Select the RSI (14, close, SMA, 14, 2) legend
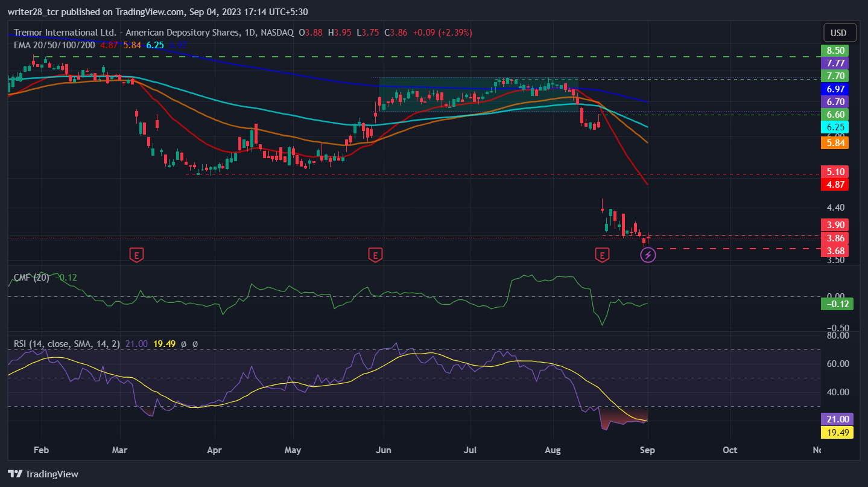The image size is (868, 487). 67,344
